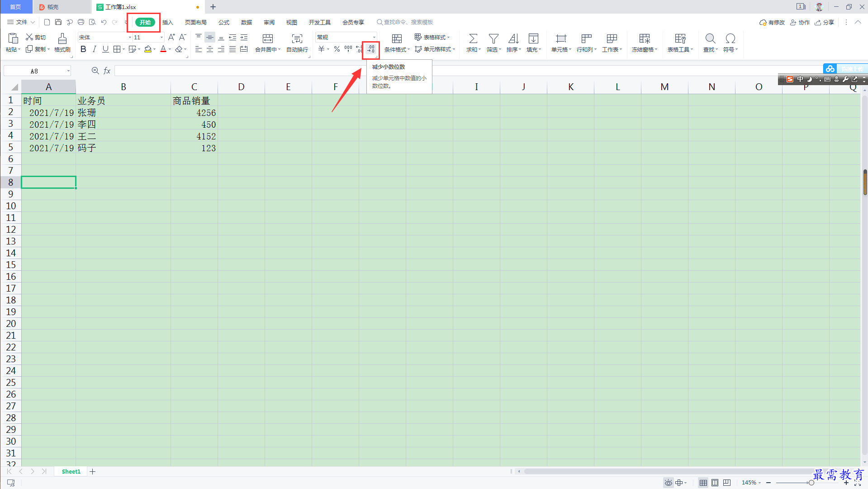Expand border style dropdown arrow
The width and height of the screenshot is (868, 489).
pyautogui.click(x=123, y=49)
